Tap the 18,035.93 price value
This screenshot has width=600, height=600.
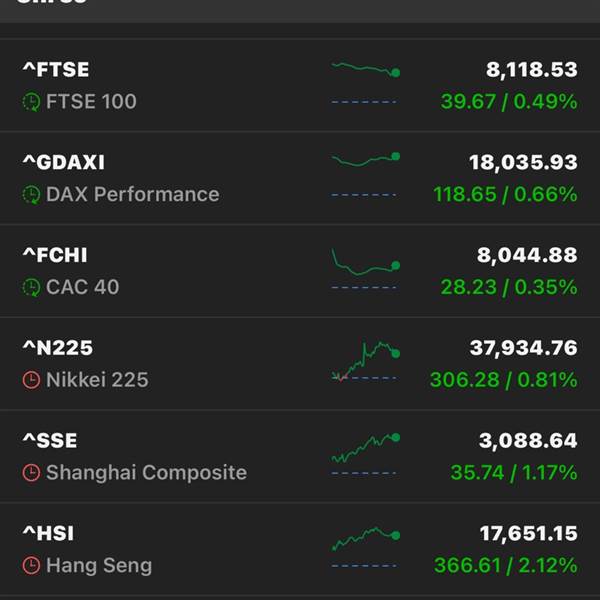(x=523, y=162)
